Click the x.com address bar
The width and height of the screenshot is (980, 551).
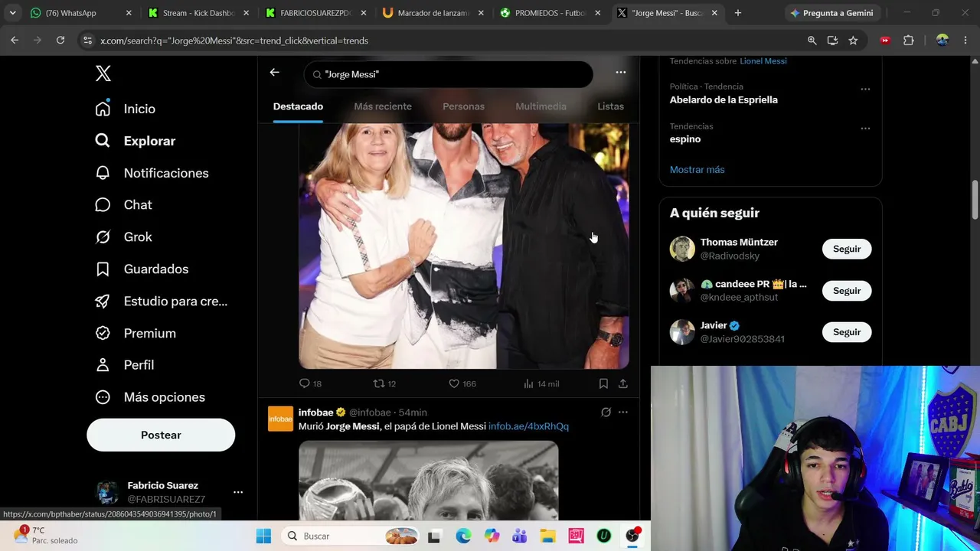[444, 41]
